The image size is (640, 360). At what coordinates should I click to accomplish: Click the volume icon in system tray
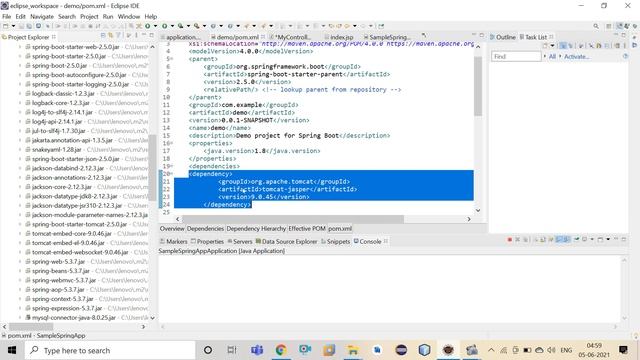click(x=551, y=350)
